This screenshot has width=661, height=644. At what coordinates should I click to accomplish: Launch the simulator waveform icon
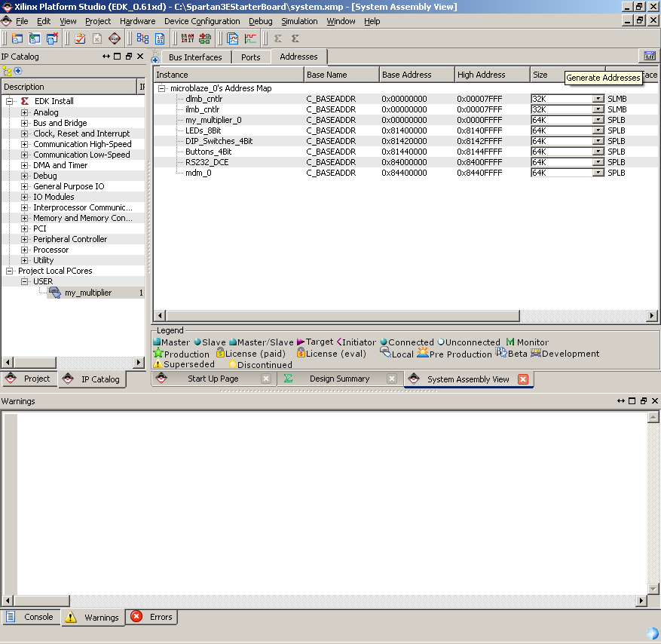(250, 38)
